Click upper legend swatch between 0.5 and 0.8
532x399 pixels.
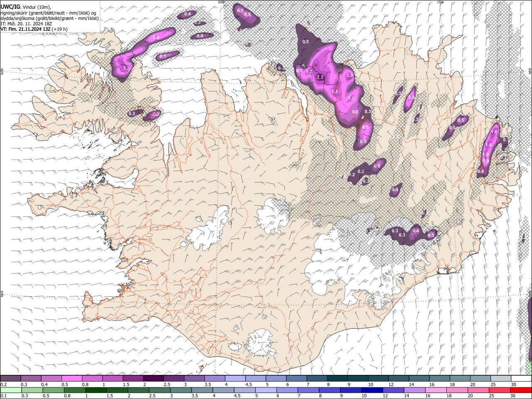coord(71,379)
